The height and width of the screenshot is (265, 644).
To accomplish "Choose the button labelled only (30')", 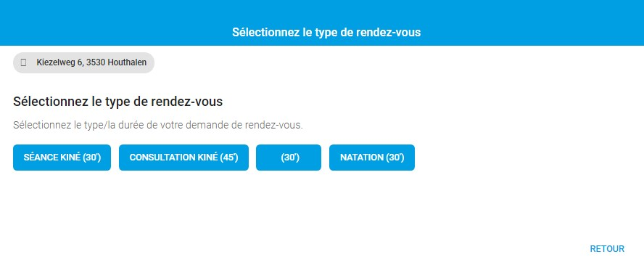I will pyautogui.click(x=289, y=158).
